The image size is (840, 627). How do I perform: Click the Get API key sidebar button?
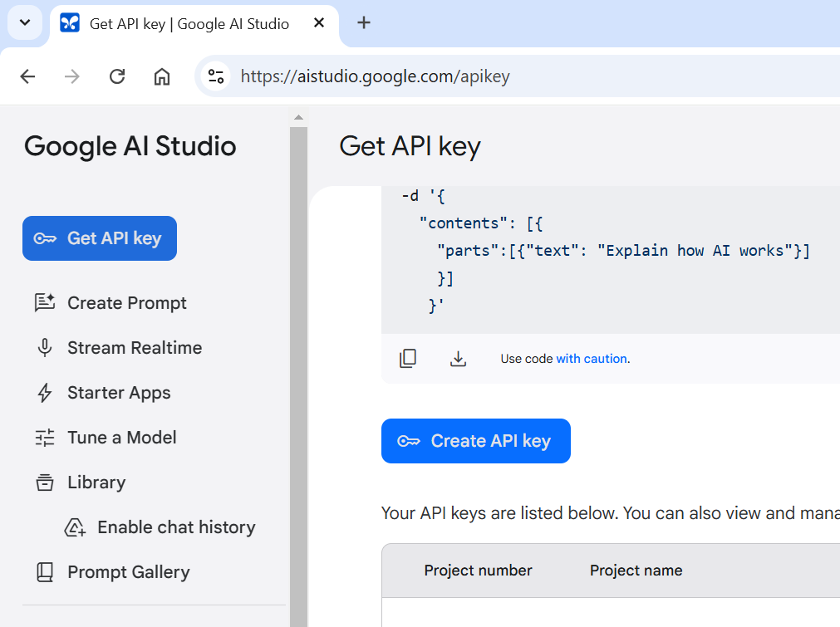pos(100,238)
